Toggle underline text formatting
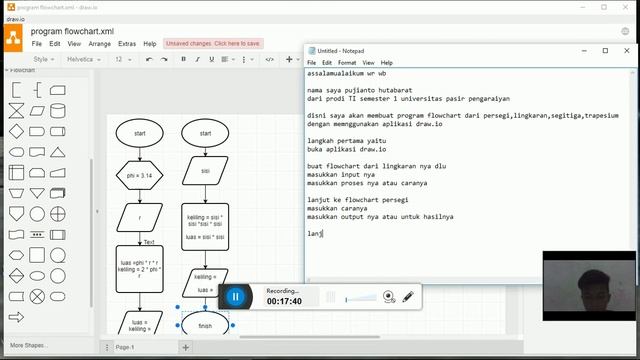This screenshot has height=360, width=640. point(211,60)
